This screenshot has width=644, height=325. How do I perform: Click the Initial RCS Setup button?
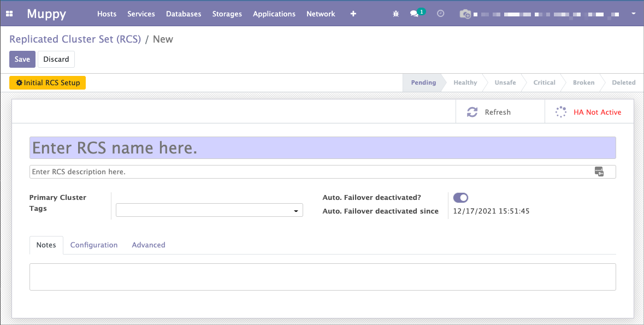click(48, 83)
